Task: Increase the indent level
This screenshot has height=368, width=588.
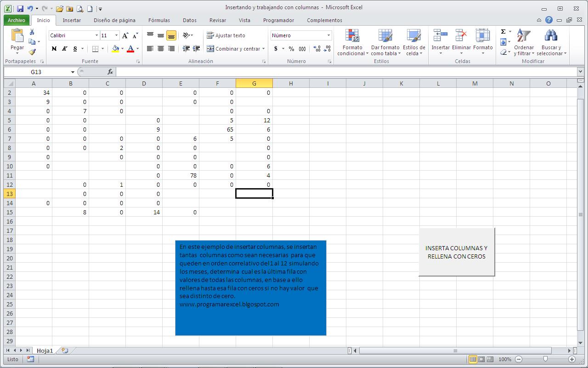Action: pyautogui.click(x=196, y=48)
